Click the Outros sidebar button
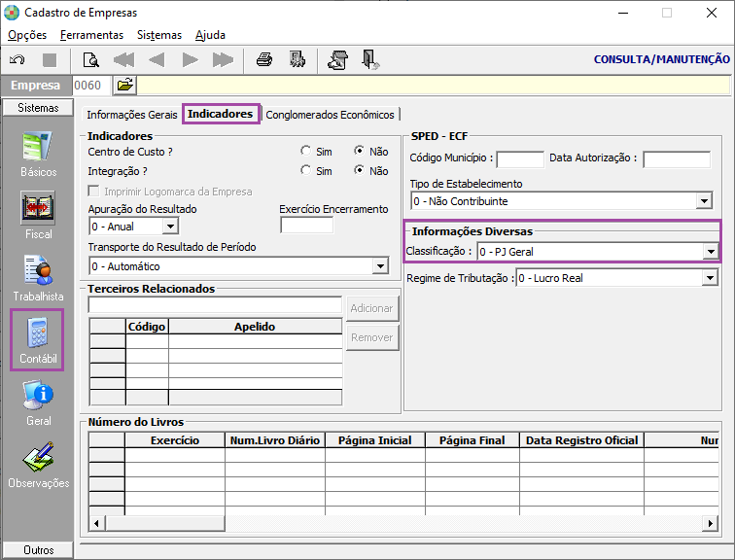Viewport: 735px width, 560px height. [39, 550]
